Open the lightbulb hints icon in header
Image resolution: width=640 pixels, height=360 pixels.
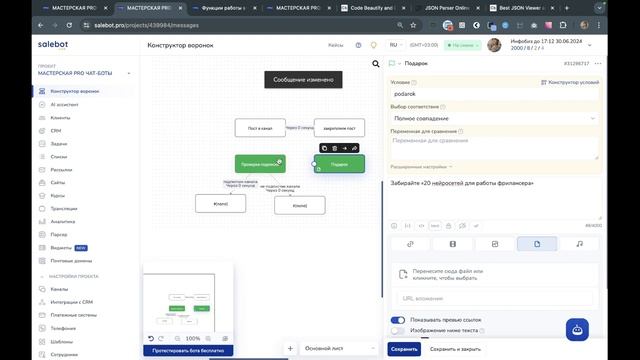[373, 45]
